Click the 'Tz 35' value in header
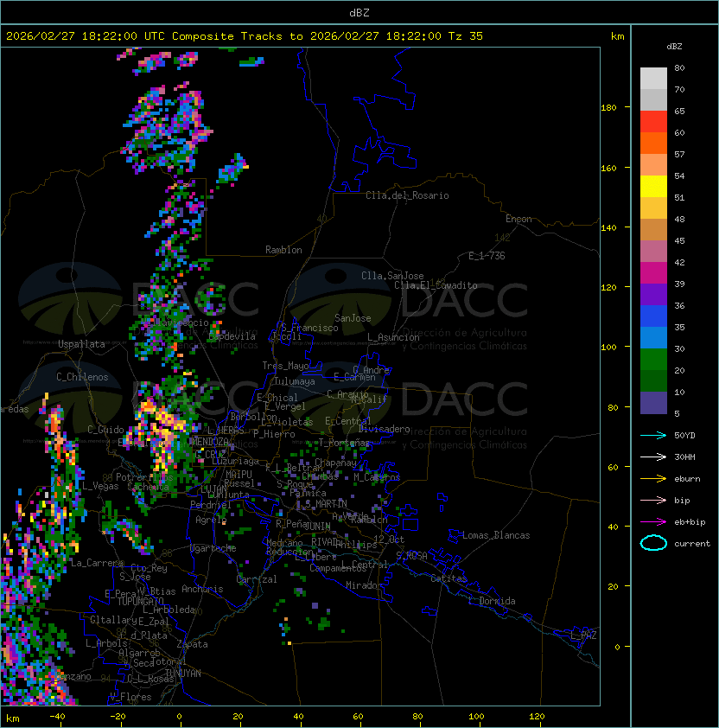This screenshot has width=719, height=728. (466, 36)
